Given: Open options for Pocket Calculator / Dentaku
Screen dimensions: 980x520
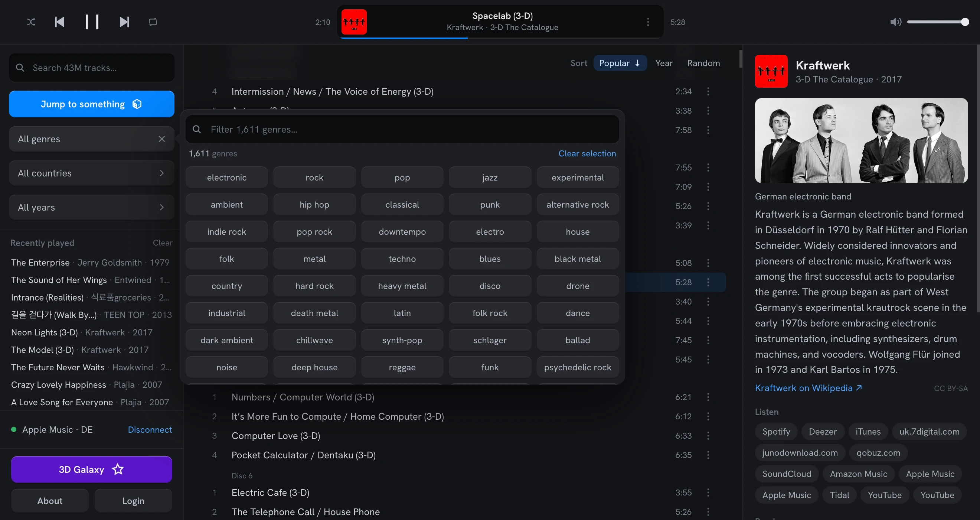Looking at the screenshot, I should coord(708,455).
